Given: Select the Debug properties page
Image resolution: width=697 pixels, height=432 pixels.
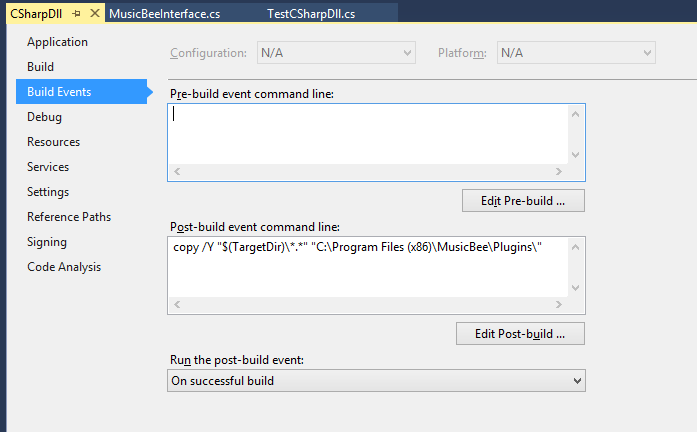Looking at the screenshot, I should pos(44,117).
